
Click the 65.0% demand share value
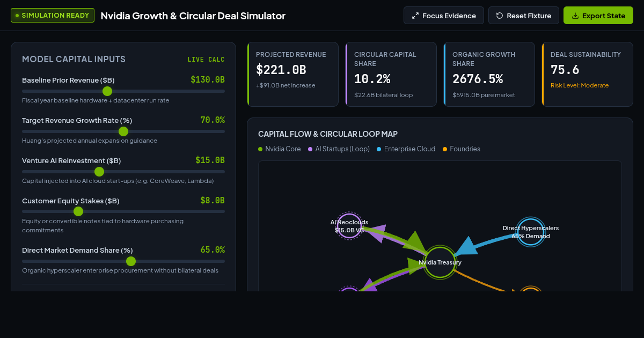coord(213,250)
